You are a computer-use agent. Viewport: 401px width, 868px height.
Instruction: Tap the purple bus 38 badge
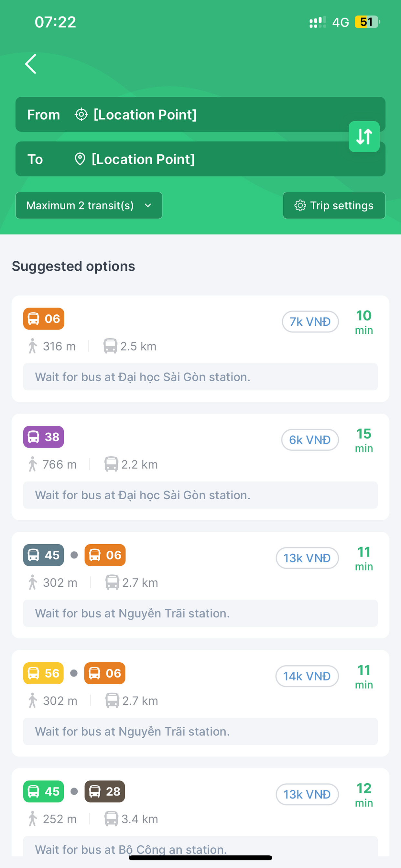pyautogui.click(x=43, y=437)
